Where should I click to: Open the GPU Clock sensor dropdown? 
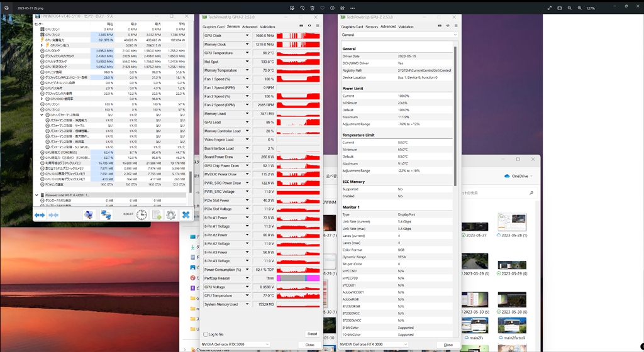tap(247, 36)
